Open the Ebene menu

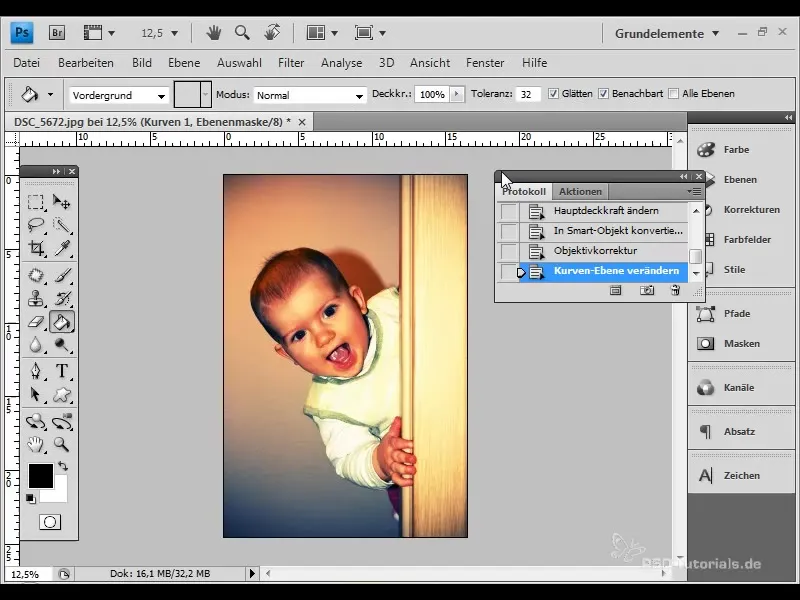click(184, 63)
